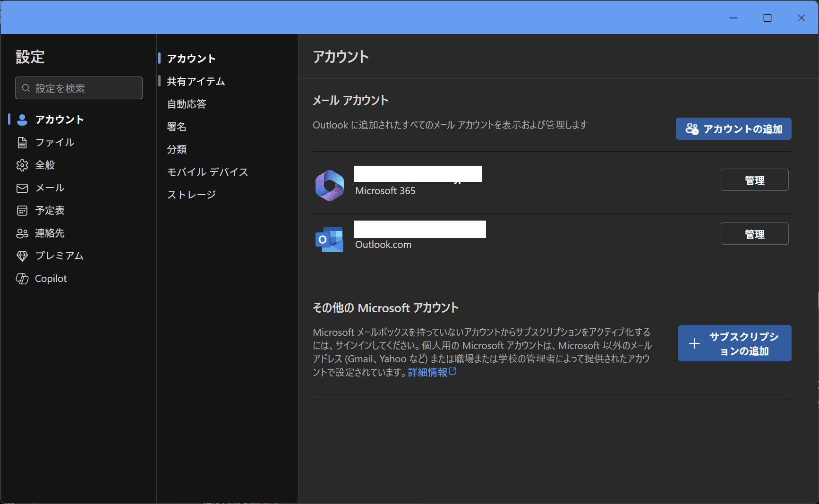Open 自動応答 settings section
This screenshot has width=819, height=504.
coord(187,104)
